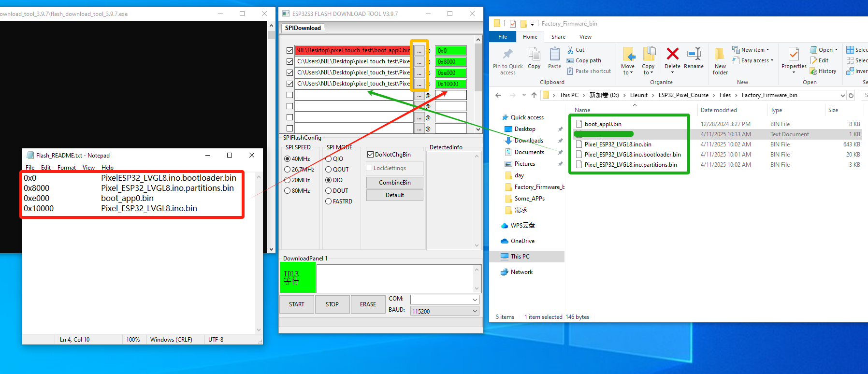Open the COM port dropdown
The height and width of the screenshot is (374, 868).
coord(475,300)
